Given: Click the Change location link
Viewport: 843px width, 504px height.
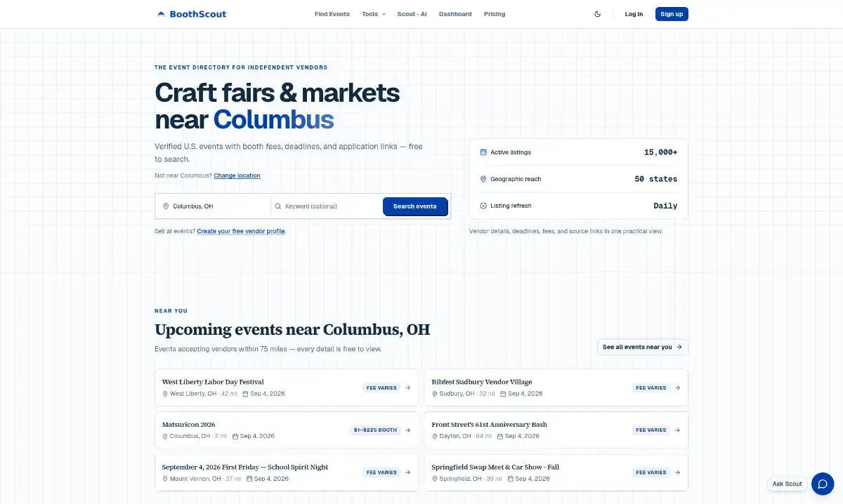Looking at the screenshot, I should click(237, 175).
